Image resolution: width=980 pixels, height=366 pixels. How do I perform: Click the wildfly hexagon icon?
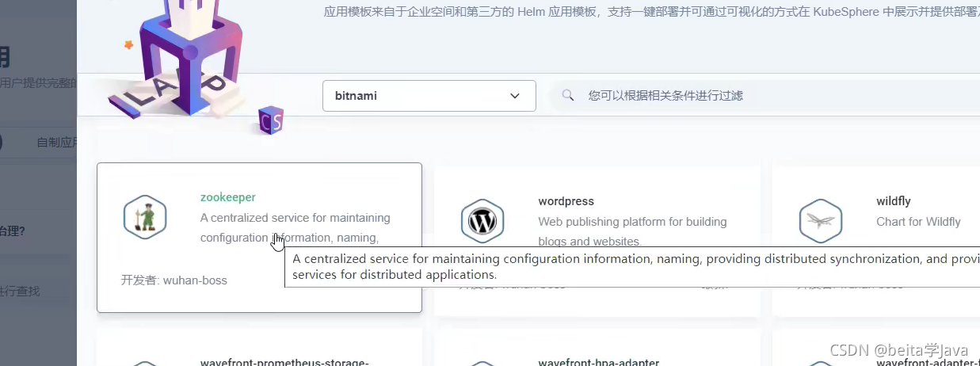coord(820,221)
